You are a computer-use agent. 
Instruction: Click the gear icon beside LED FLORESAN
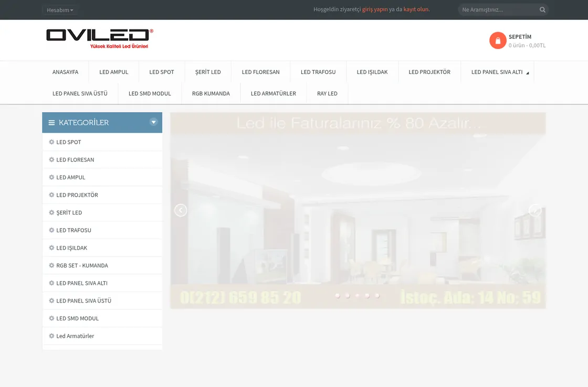pos(52,159)
